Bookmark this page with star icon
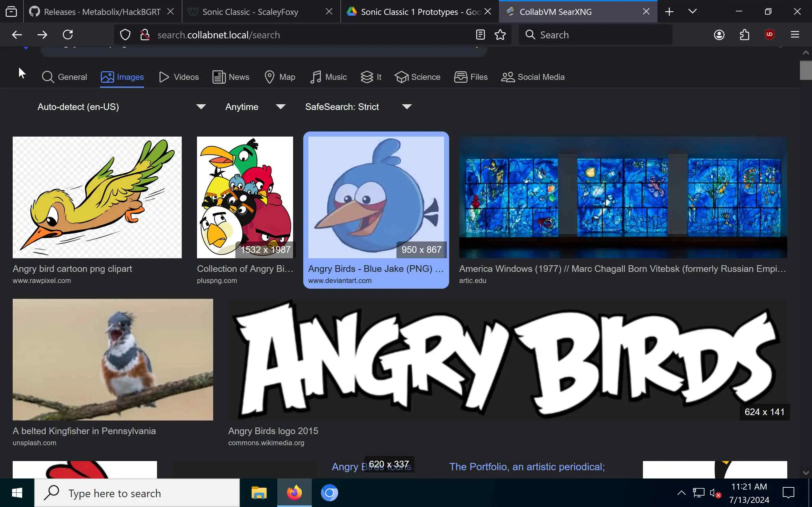 click(x=500, y=35)
